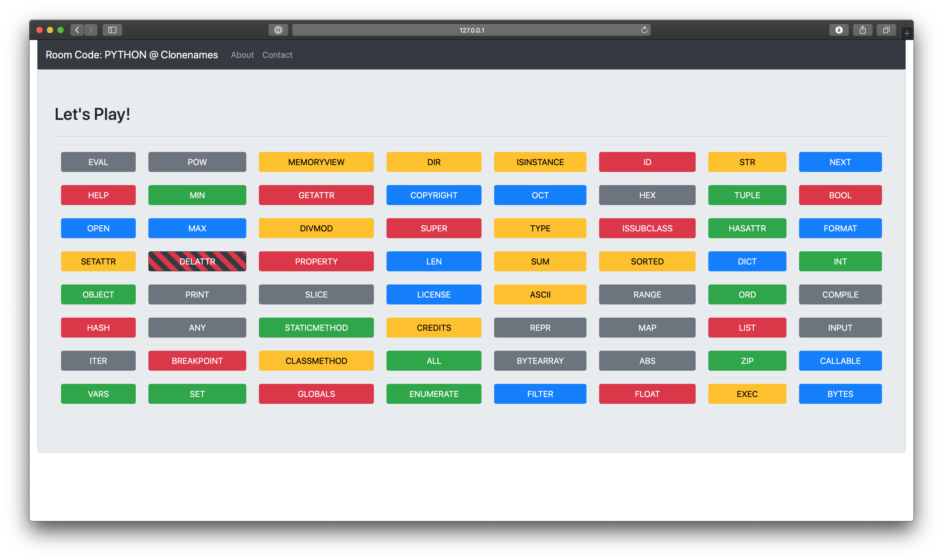This screenshot has height=560, width=943.
Task: Show the Safari sidebar
Action: coord(112,30)
